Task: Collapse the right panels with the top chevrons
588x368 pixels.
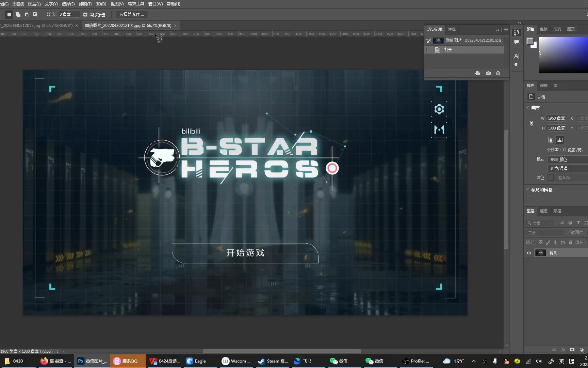Action: pyautogui.click(x=520, y=23)
